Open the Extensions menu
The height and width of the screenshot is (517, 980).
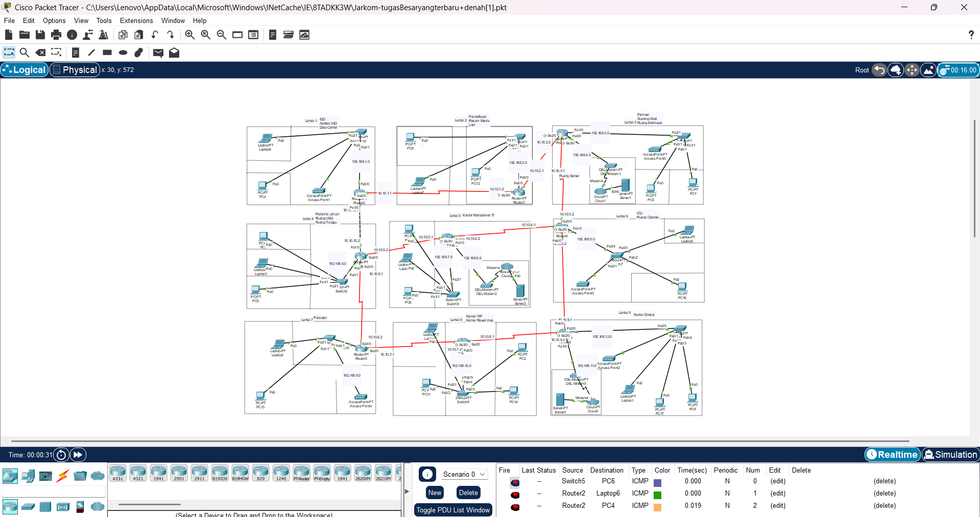pos(136,20)
